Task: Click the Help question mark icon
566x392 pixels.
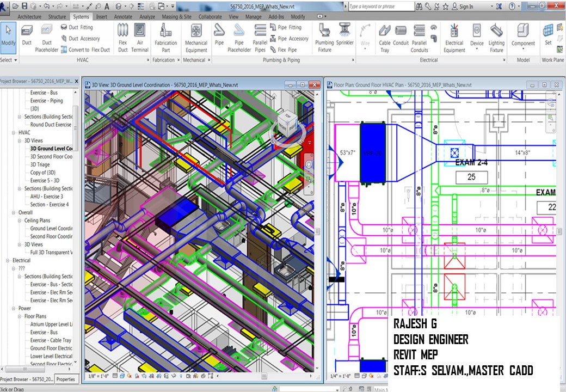Action: pos(512,6)
